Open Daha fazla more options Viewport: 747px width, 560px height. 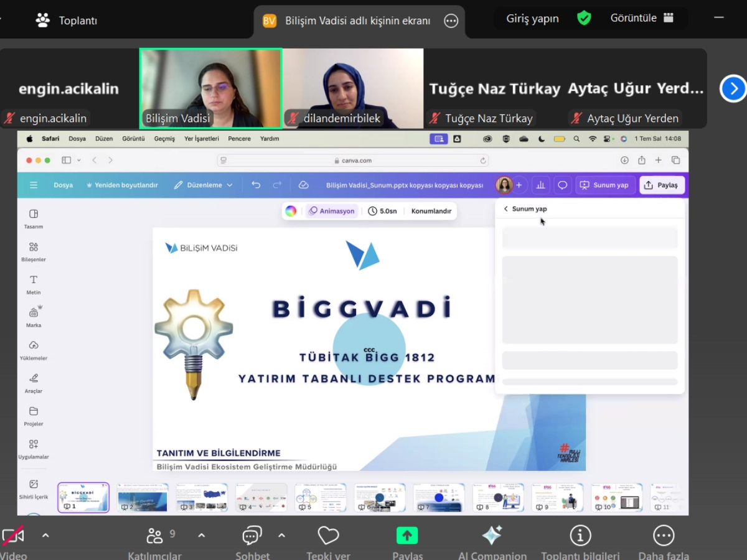pos(664,543)
